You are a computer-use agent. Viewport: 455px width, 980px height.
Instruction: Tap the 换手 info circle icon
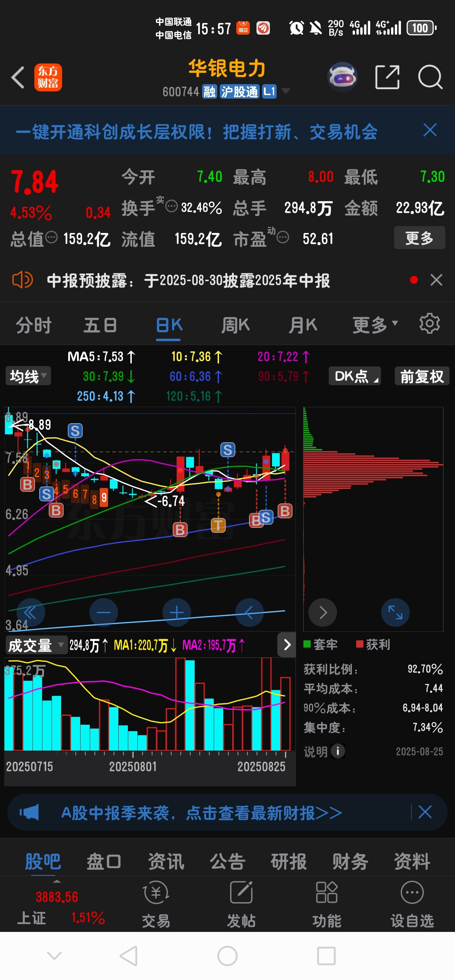171,206
